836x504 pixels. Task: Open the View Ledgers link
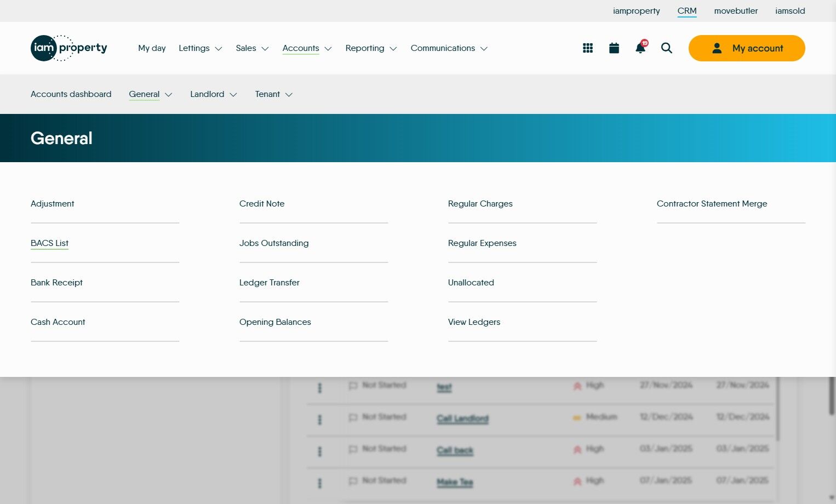pyautogui.click(x=474, y=322)
